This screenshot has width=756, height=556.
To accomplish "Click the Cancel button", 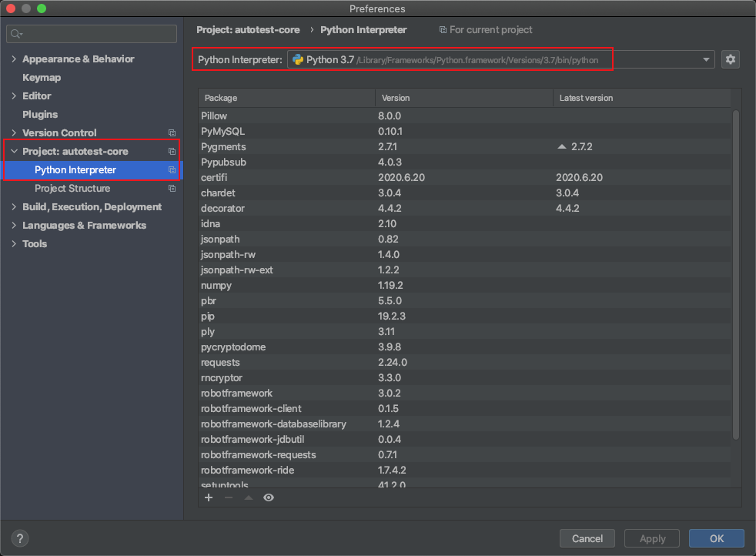I will pos(587,538).
